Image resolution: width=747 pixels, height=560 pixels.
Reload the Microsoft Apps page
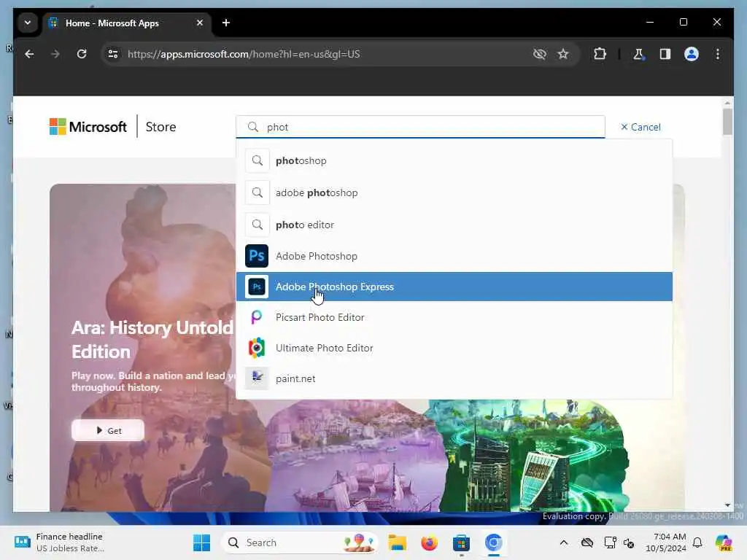(82, 54)
